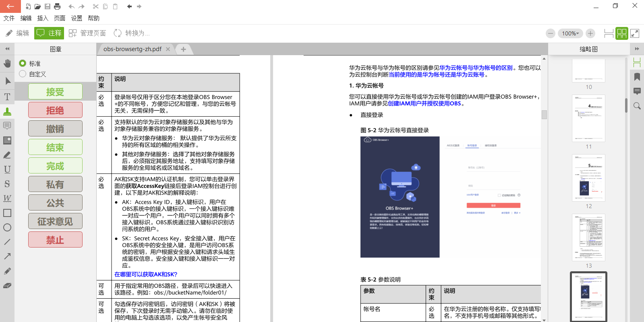Screen dimensions: 644x322
Task: Select the 标准 radio button
Action: pyautogui.click(x=23, y=63)
